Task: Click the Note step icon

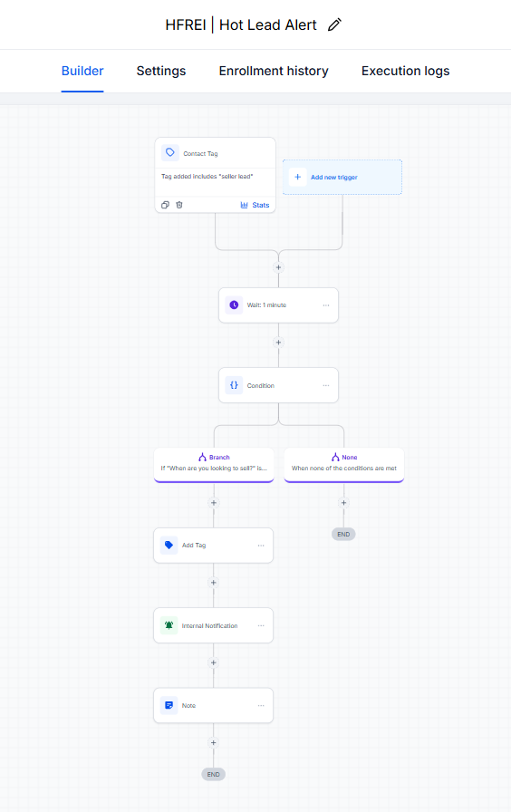Action: [169, 705]
